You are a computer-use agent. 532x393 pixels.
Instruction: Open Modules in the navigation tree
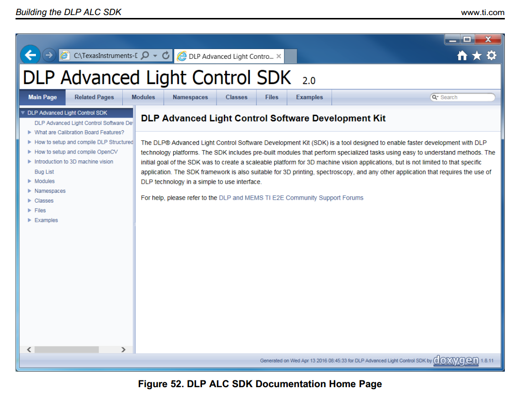(x=45, y=181)
